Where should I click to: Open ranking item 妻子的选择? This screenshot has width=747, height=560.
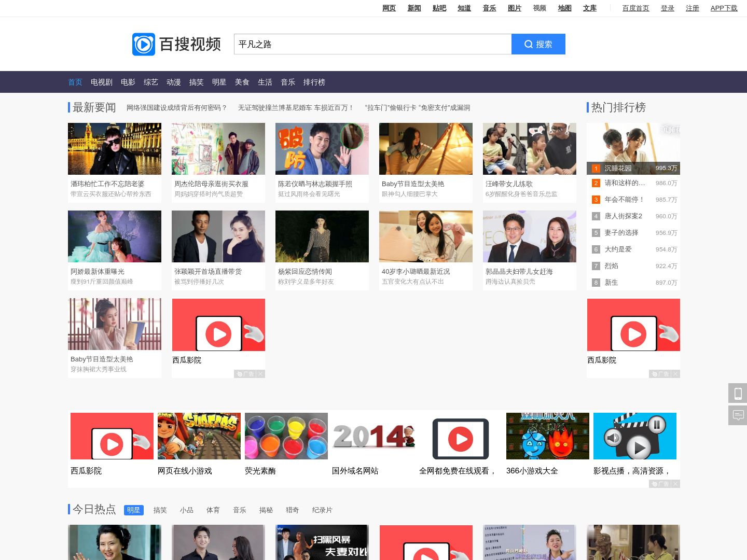click(621, 233)
